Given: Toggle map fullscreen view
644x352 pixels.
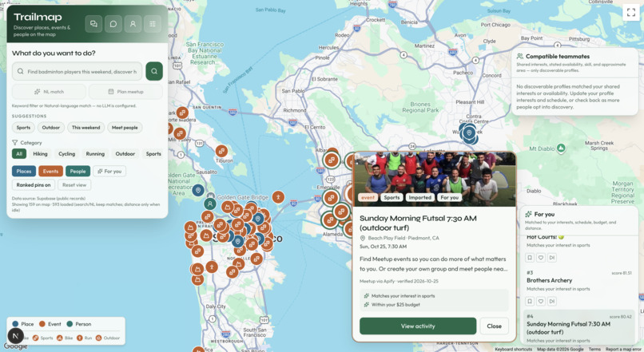Looking at the screenshot, I should coord(631,12).
